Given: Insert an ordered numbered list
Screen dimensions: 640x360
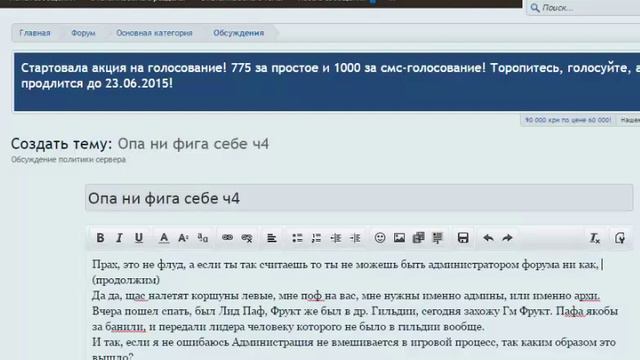Looking at the screenshot, I should [316, 238].
